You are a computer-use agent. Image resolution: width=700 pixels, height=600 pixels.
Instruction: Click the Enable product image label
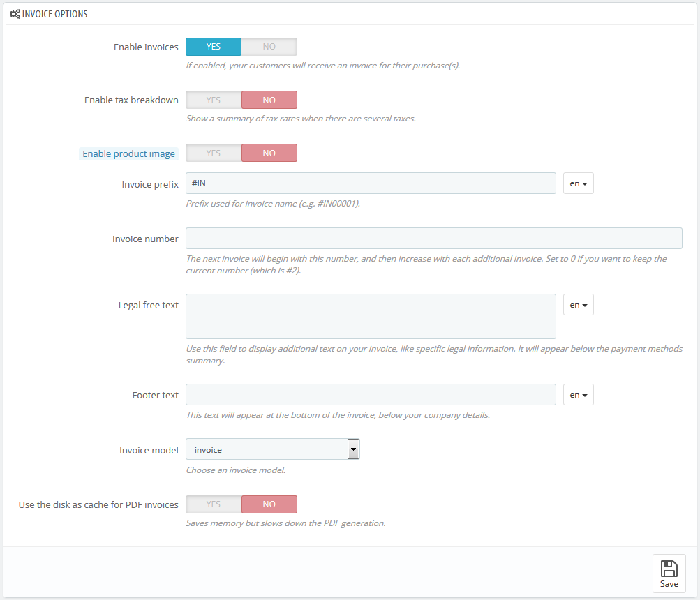pos(128,154)
